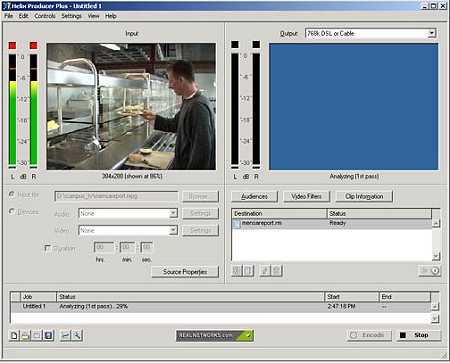Click the menoareport.rm file icon
Viewport: 450px width, 363px height.
236,224
